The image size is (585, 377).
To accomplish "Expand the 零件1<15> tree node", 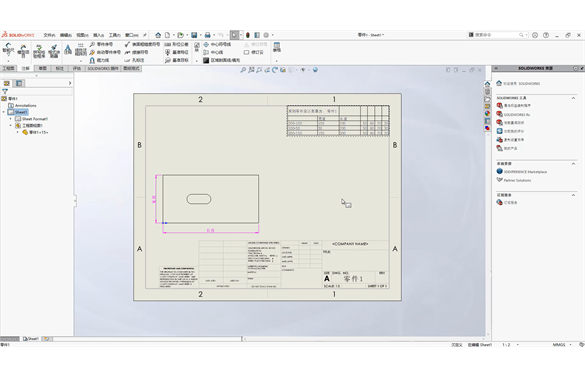I will pos(17,132).
